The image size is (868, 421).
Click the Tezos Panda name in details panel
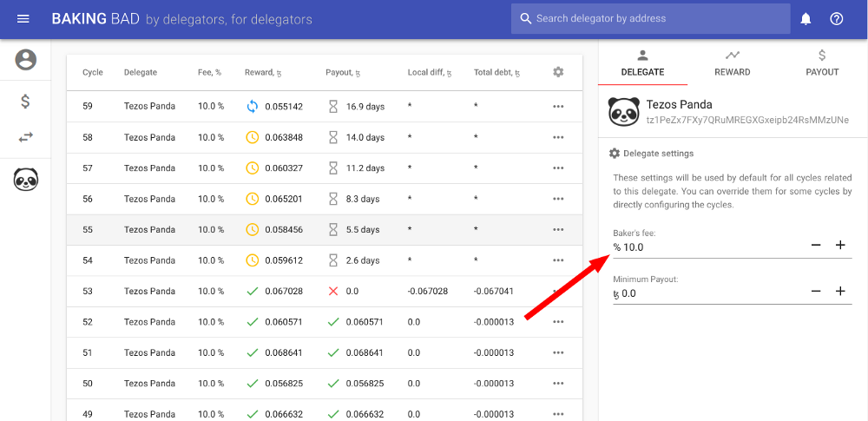pos(680,104)
